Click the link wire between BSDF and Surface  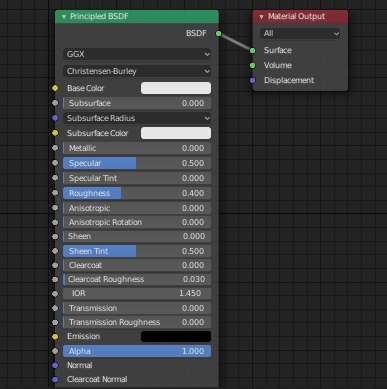point(235,42)
